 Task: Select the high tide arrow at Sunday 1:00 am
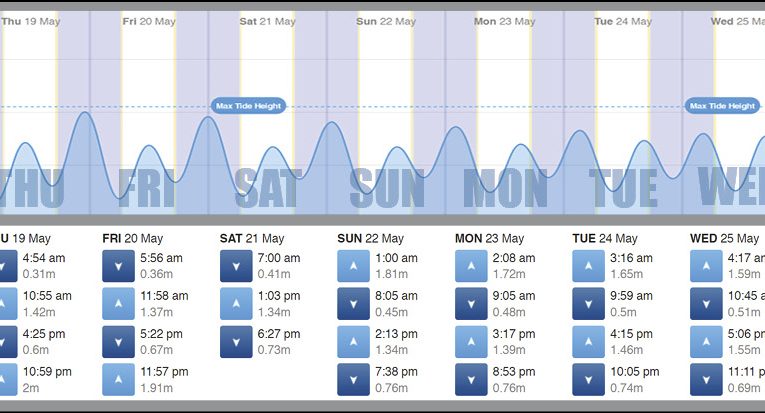point(353,266)
